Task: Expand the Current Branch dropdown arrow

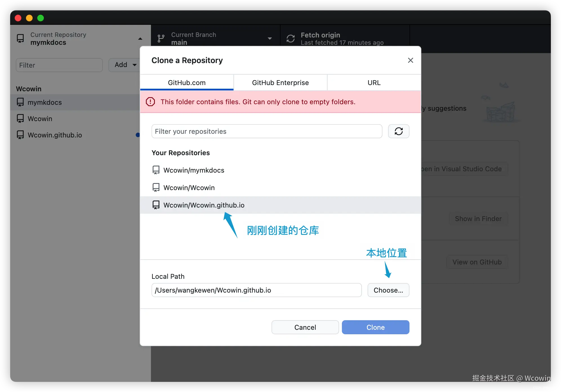Action: tap(270, 39)
